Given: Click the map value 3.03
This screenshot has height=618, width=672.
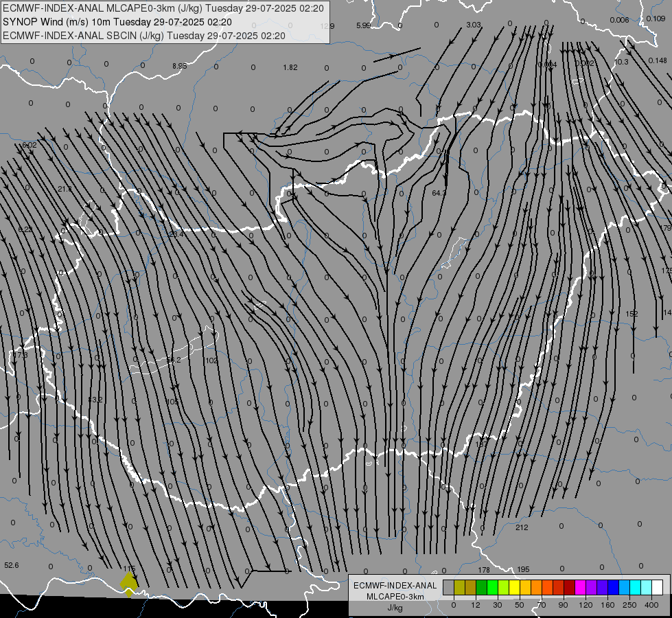Looking at the screenshot, I should (474, 25).
